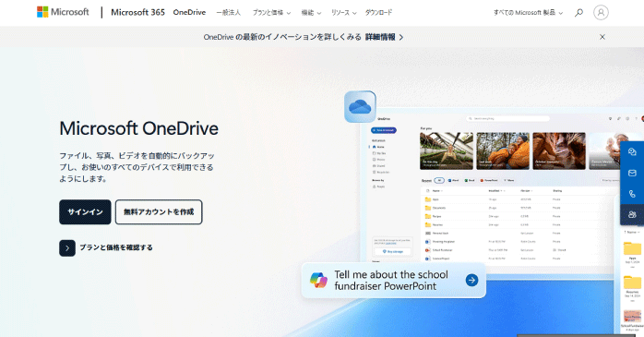
Task: Click the Microsoft OneDrive heading
Action: (x=138, y=128)
